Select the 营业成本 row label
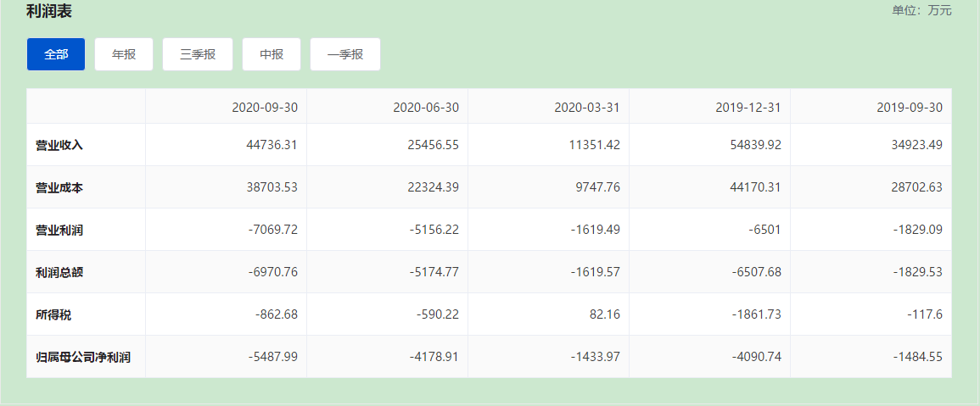This screenshot has width=980, height=406. [x=59, y=187]
